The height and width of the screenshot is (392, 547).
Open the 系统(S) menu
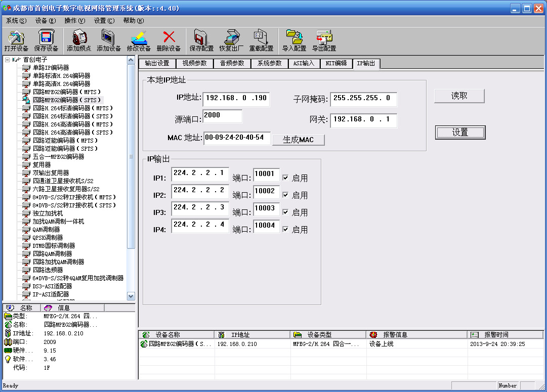[16, 21]
